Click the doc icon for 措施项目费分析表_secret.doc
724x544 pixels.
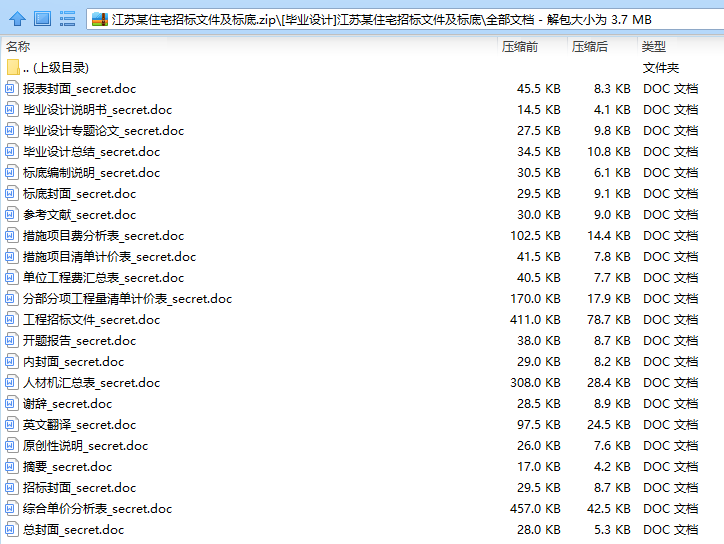pyautogui.click(x=12, y=236)
